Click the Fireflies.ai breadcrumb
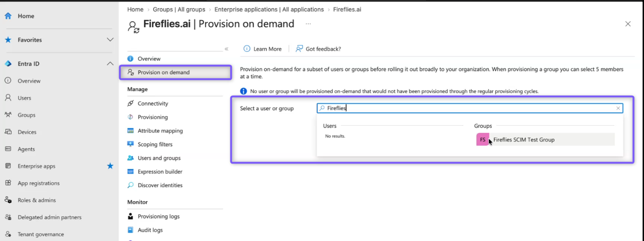Viewport: 644px width, 241px height. tap(347, 9)
